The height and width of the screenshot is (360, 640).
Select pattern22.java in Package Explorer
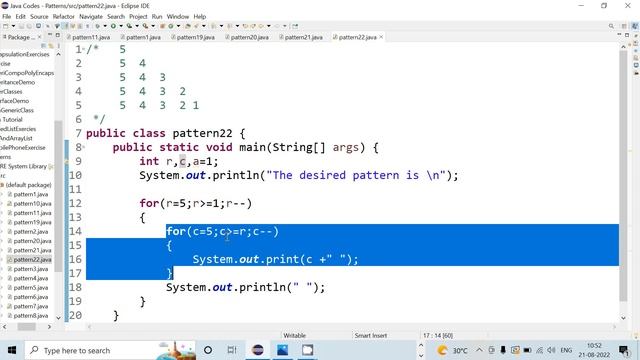click(x=32, y=260)
